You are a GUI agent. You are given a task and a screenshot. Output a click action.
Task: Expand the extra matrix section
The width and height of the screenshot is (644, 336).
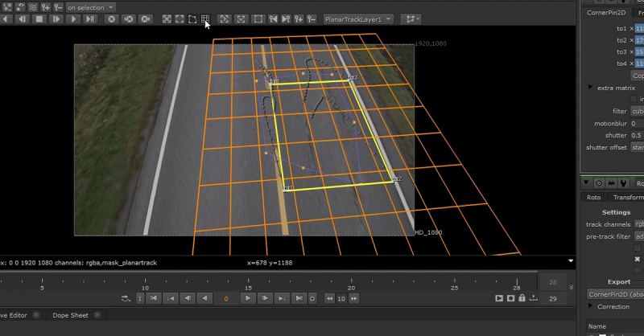pos(592,87)
